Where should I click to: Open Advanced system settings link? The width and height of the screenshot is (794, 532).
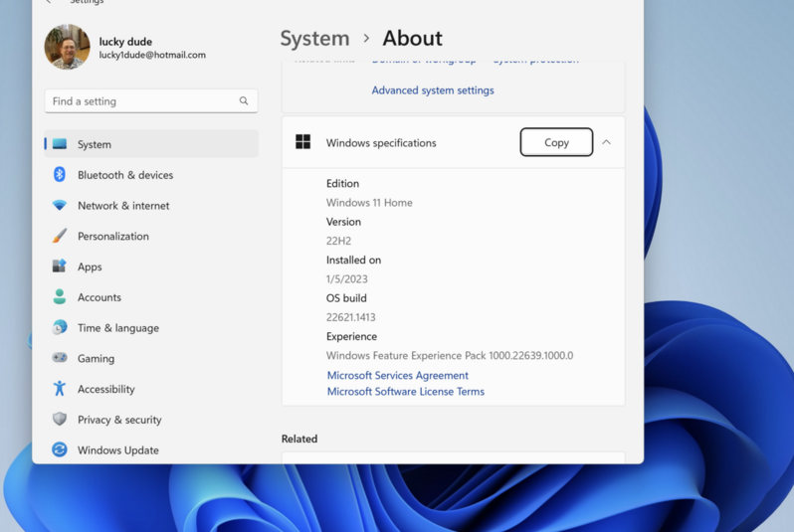(433, 90)
